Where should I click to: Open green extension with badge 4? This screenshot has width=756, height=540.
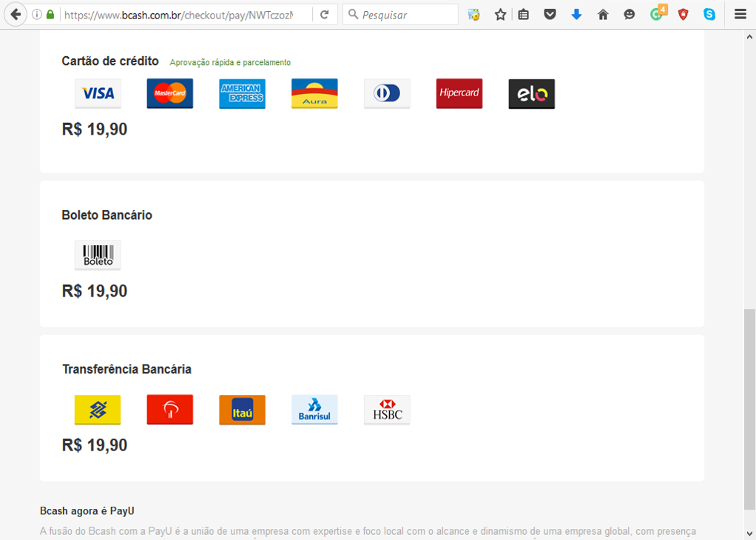tap(658, 13)
